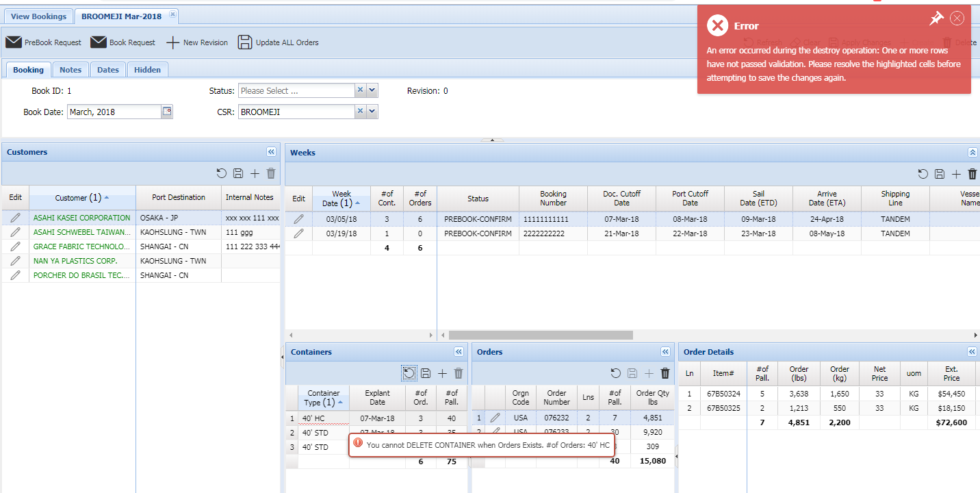Refresh the Containers grid
980x493 pixels.
[x=409, y=373]
